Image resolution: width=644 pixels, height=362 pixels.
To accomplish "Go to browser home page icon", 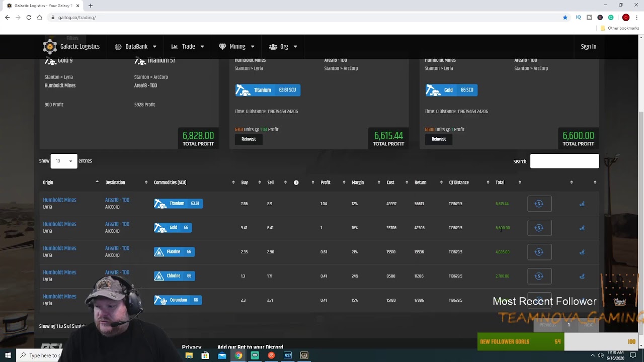I will coord(39,18).
